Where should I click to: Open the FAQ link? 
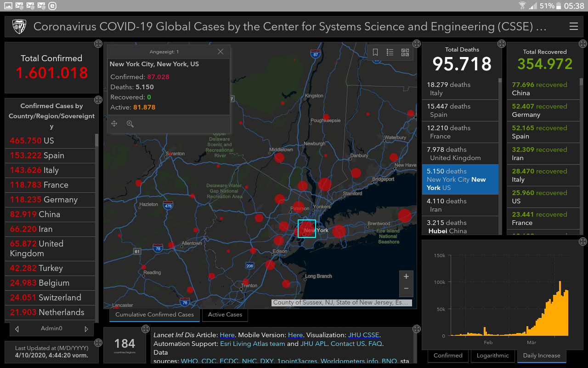click(x=375, y=344)
